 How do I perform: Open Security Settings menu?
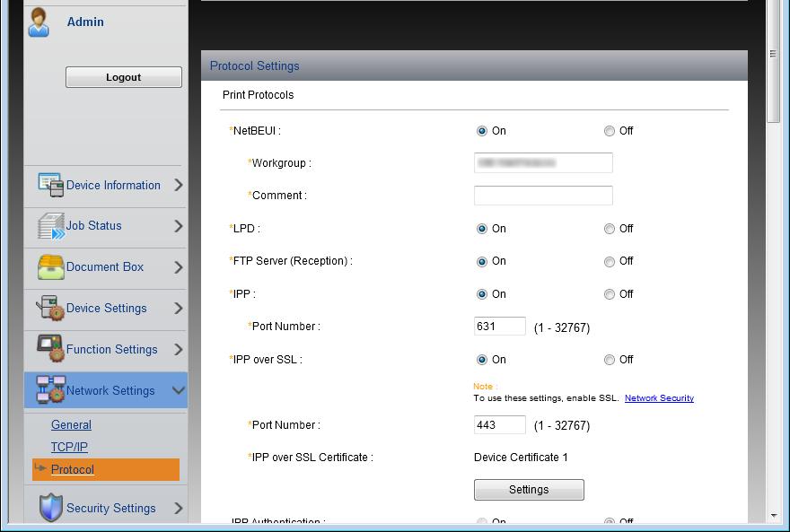click(110, 509)
